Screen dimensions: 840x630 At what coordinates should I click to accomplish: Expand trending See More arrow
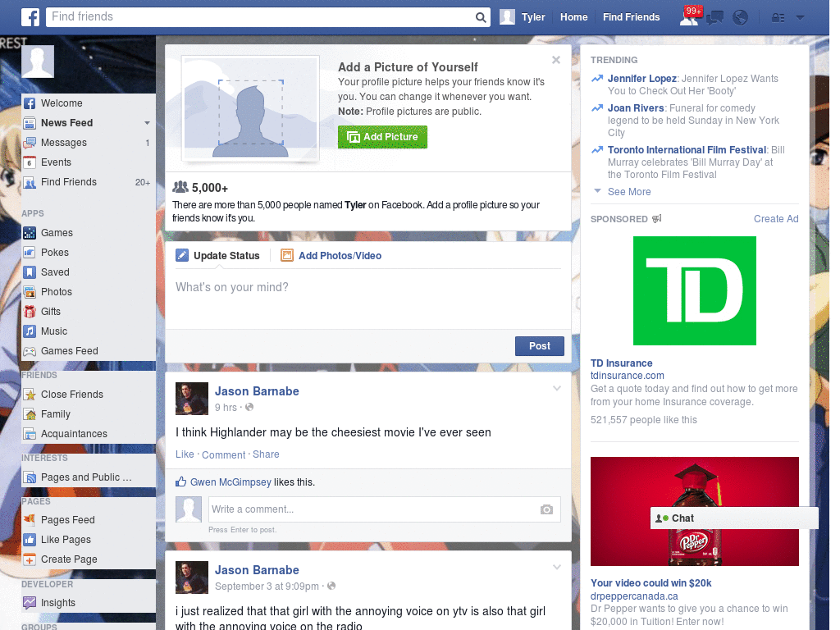tap(597, 190)
